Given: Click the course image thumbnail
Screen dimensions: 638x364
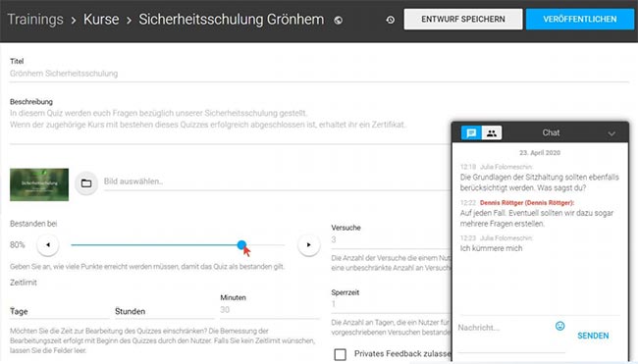Looking at the screenshot, I should pos(39,184).
